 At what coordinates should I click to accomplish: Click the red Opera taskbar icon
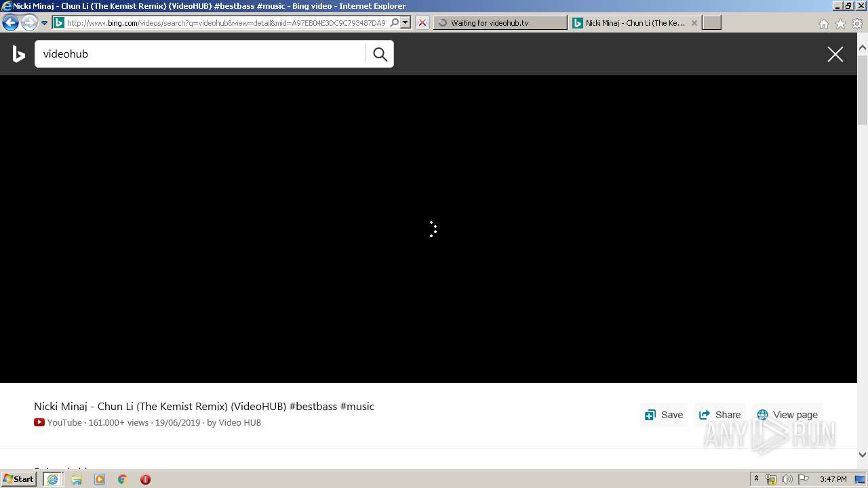[x=145, y=479]
